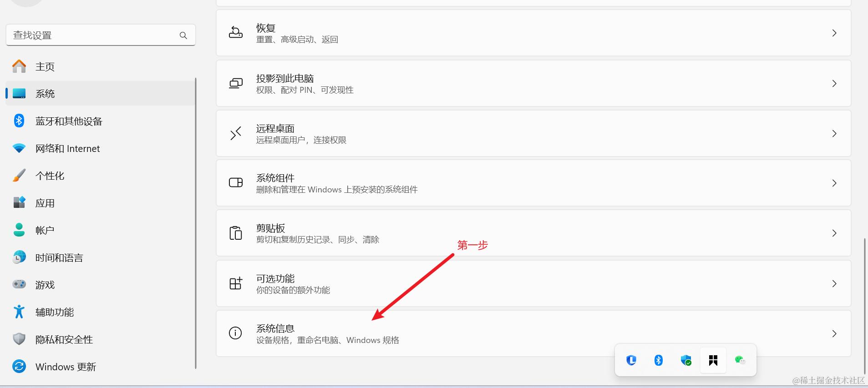Screen dimensions: 868x388
Task: Open 系统信息 about row
Action: click(533, 333)
